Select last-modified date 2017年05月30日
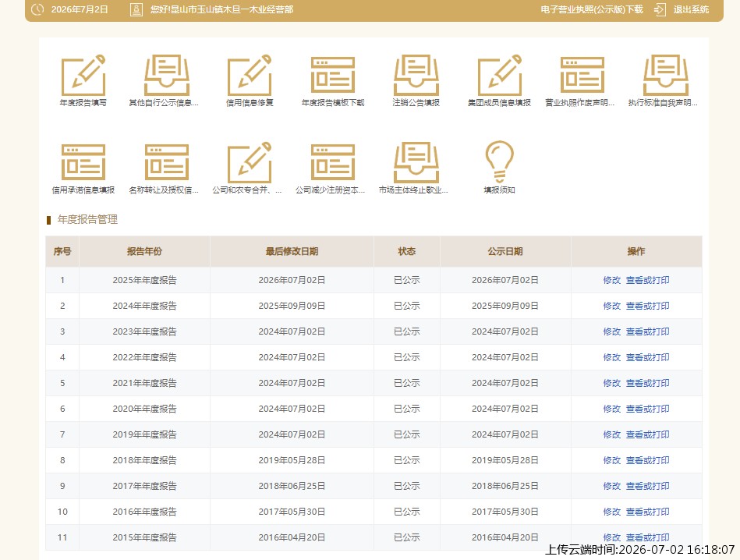Viewport: 740px width, 560px height. click(292, 512)
